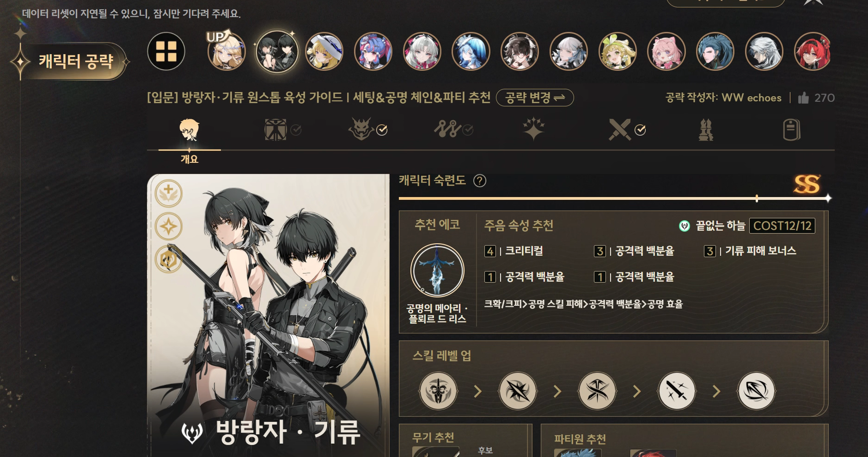Screen dimensions: 868x457
Task: Click the question mark next to 캐릭터 숙련도
Action: [480, 181]
